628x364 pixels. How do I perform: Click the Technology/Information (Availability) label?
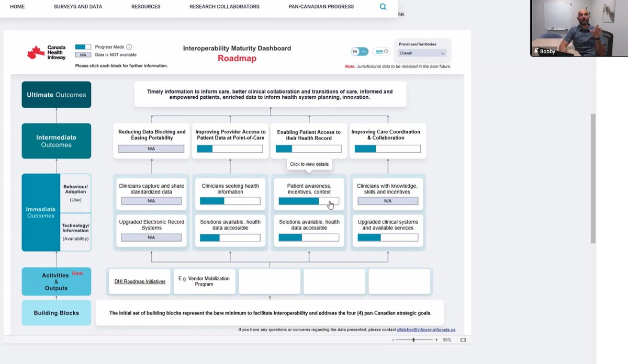tap(75, 232)
